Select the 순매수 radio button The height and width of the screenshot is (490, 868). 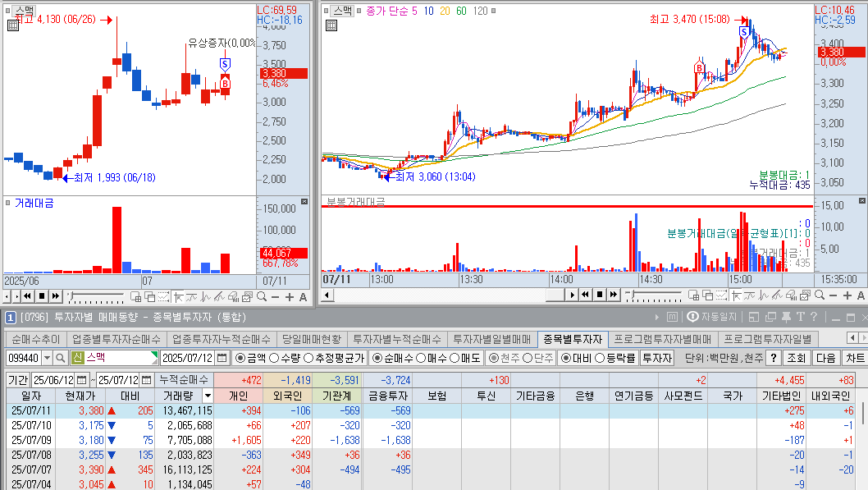pos(377,358)
